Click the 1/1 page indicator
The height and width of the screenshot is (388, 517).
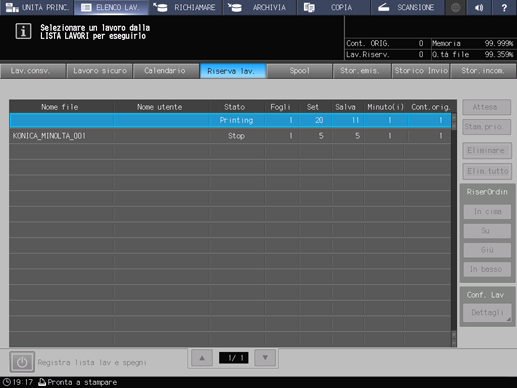pos(234,358)
